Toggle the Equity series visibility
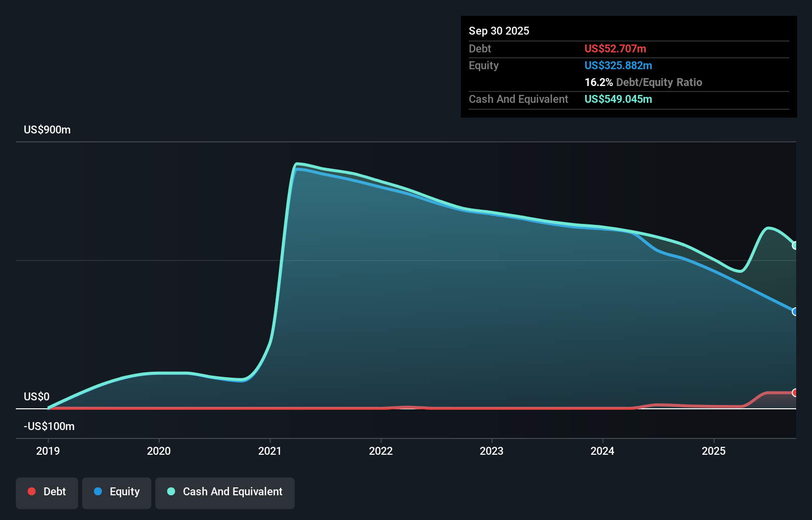 (x=116, y=492)
